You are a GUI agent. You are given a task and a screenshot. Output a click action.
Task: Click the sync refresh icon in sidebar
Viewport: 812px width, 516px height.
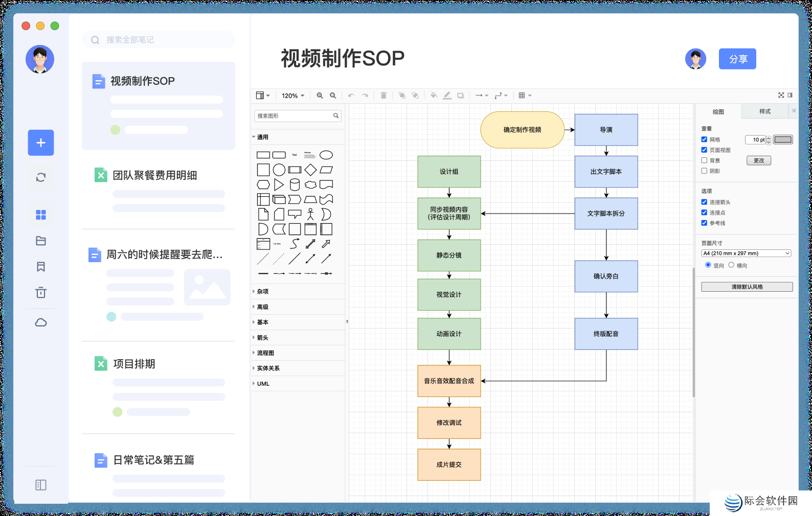click(x=41, y=177)
